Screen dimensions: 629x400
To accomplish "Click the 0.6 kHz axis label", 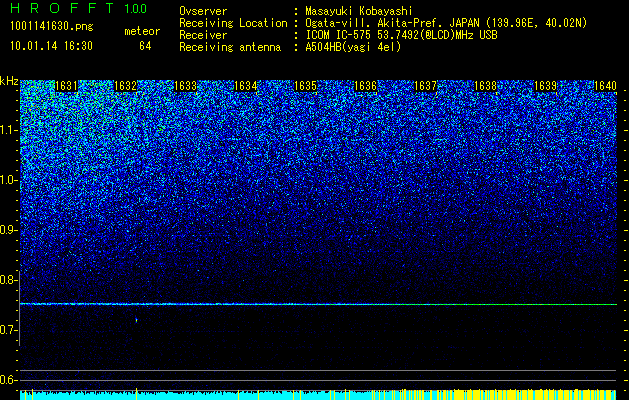I will coord(8,380).
